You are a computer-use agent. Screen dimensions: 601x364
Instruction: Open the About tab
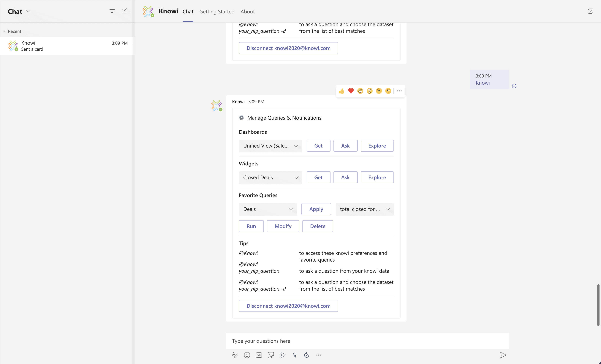click(x=248, y=12)
